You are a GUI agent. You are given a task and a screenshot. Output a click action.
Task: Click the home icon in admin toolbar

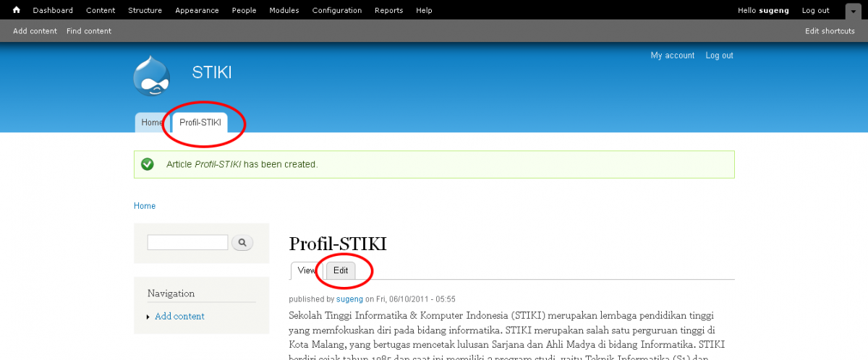click(17, 10)
